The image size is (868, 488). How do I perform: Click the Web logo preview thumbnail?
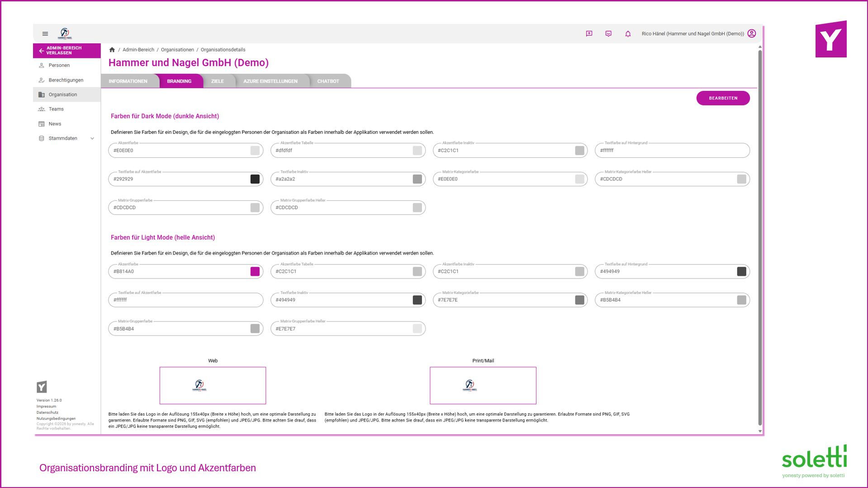[213, 385]
